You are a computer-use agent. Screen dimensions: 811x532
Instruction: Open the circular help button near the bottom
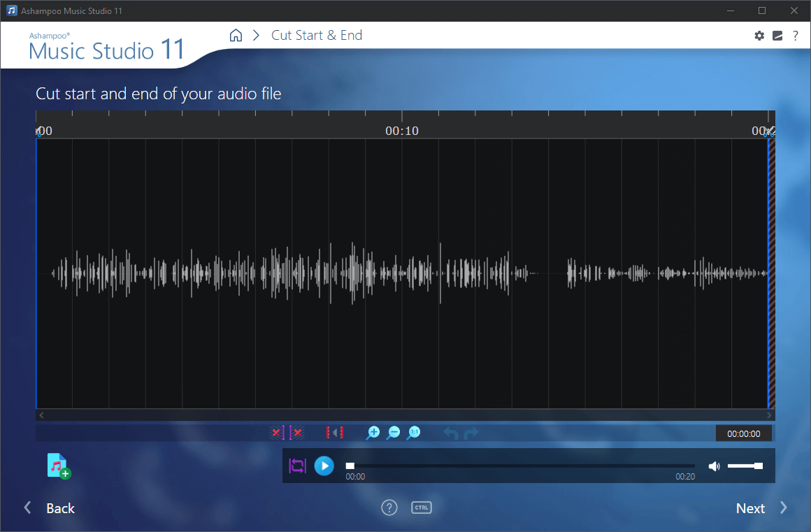pos(389,508)
